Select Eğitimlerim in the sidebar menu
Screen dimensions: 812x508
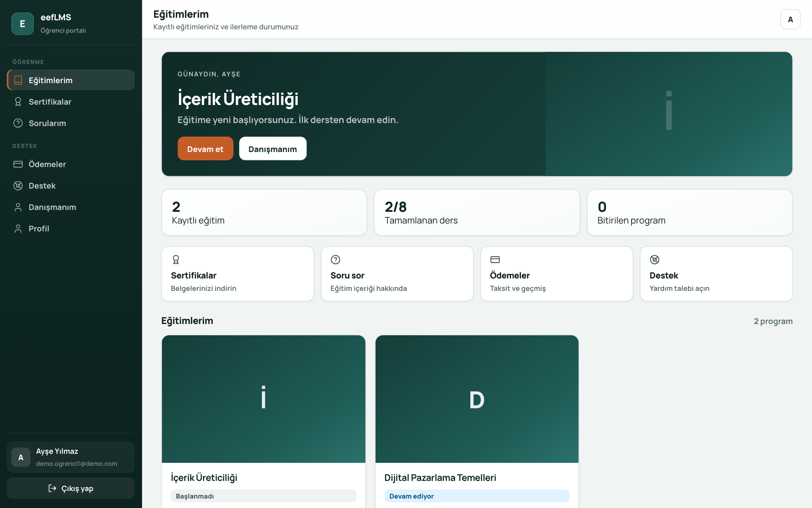pos(71,80)
